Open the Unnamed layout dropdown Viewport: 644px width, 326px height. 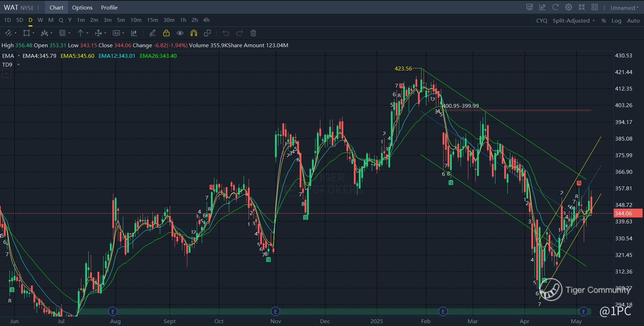coord(625,8)
